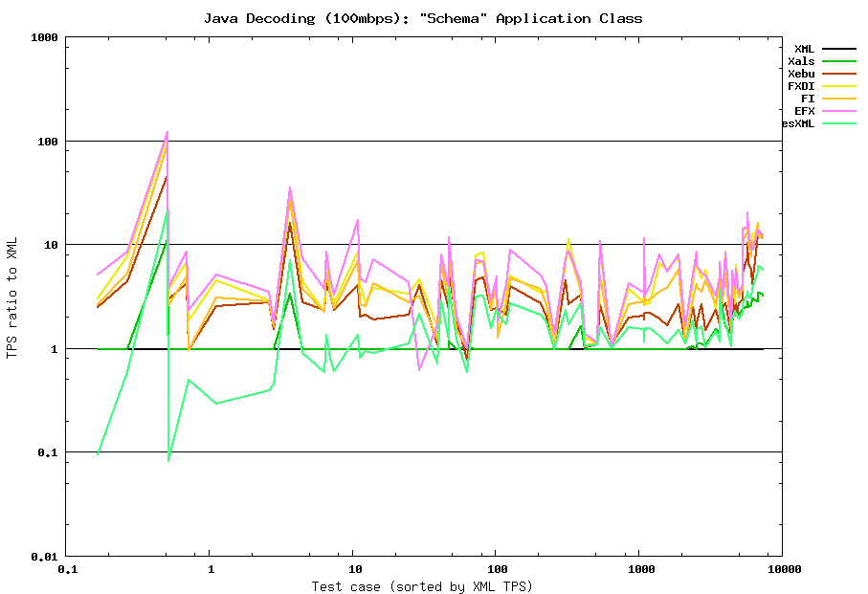The height and width of the screenshot is (594, 868).
Task: Select the esXML legend label
Action: tap(798, 123)
